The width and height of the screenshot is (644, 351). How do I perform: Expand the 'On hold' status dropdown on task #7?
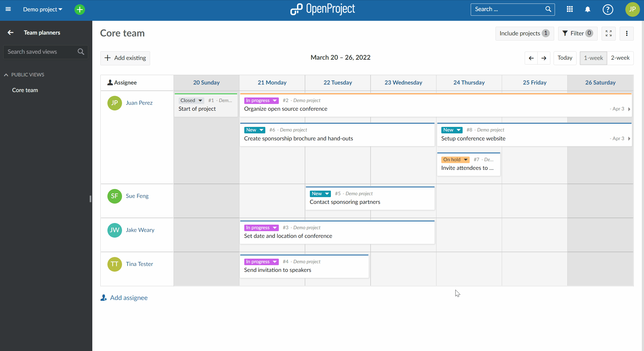point(466,160)
